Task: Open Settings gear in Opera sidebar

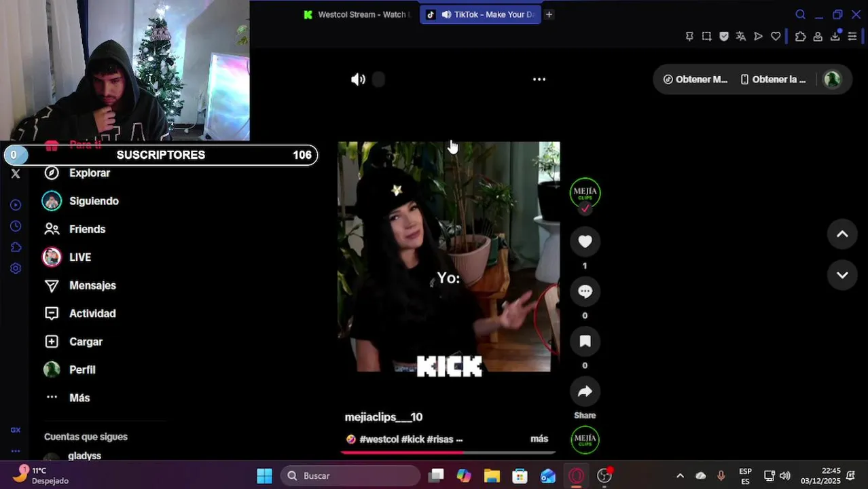Action: pyautogui.click(x=16, y=268)
